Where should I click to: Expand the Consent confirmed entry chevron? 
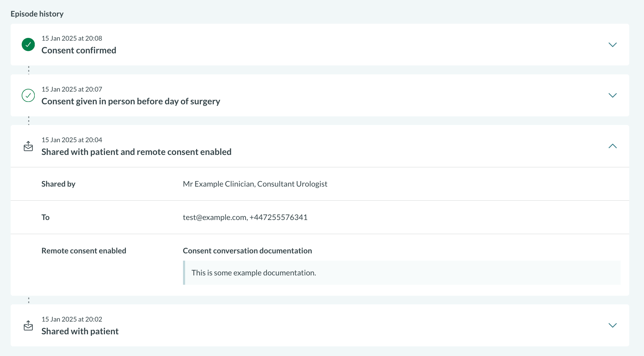612,45
